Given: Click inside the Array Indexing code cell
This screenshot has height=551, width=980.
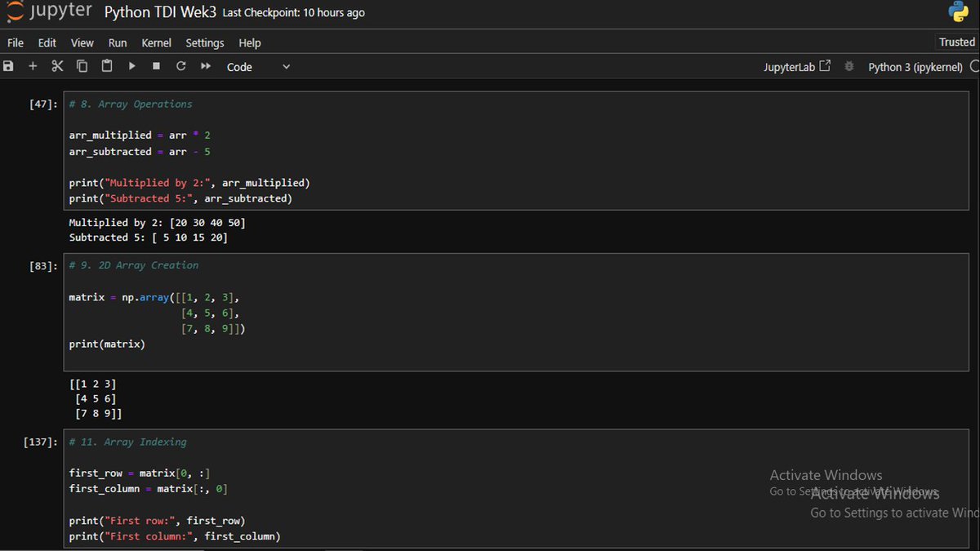Looking at the screenshot, I should click(515, 490).
